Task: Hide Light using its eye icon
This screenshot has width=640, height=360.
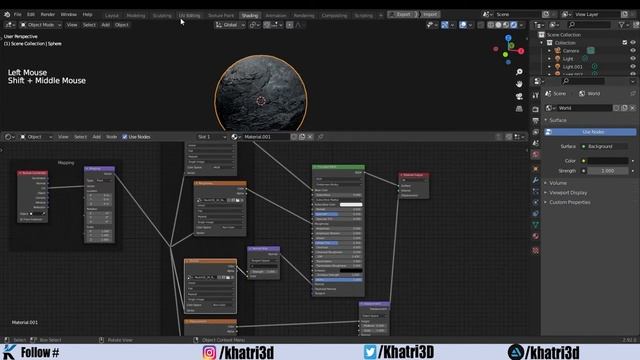Action: [x=633, y=59]
